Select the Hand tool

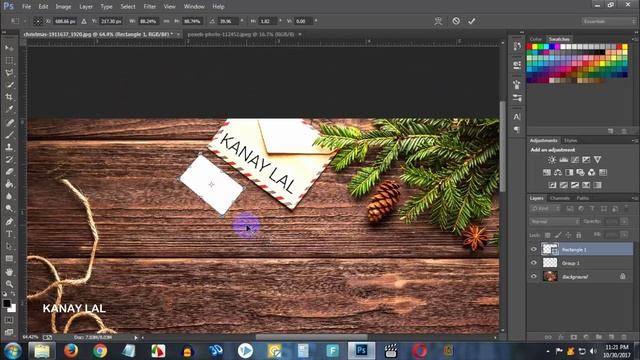(x=9, y=271)
